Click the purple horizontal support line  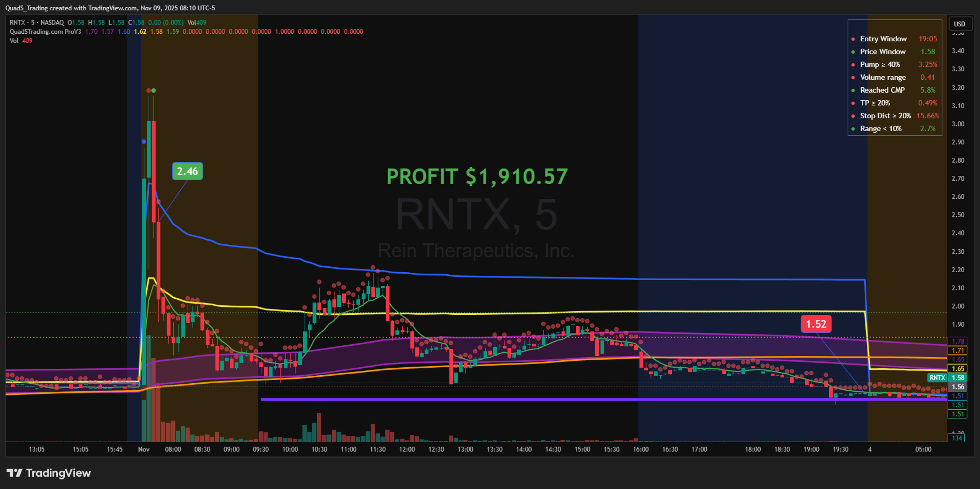pyautogui.click(x=604, y=399)
